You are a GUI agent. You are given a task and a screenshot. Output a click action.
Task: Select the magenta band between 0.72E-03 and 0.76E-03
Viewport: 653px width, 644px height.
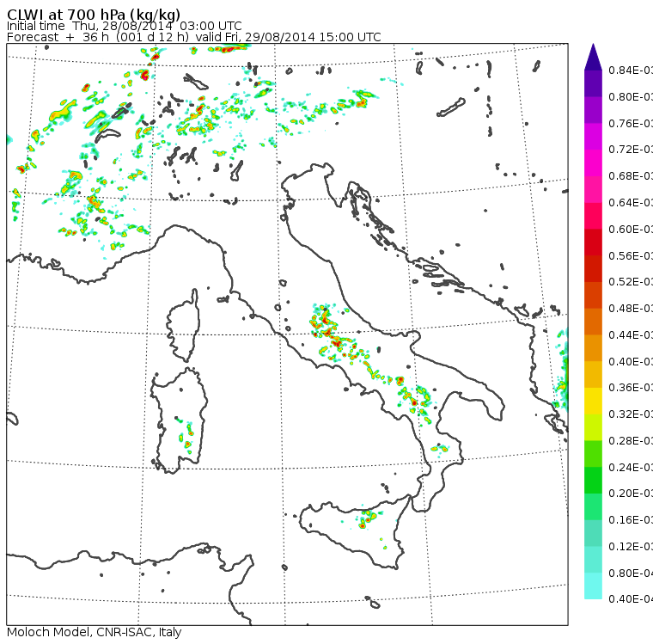(593, 137)
